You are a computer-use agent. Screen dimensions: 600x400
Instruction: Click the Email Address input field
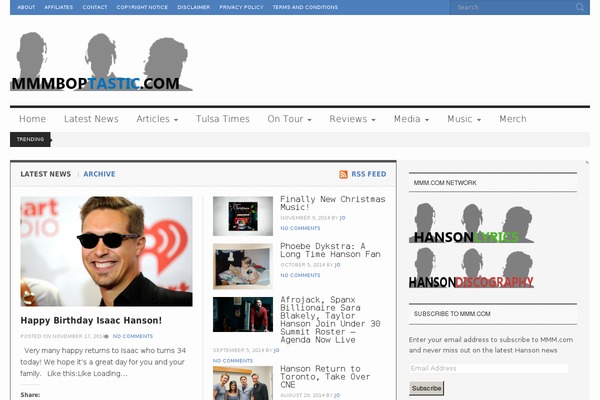point(488,368)
